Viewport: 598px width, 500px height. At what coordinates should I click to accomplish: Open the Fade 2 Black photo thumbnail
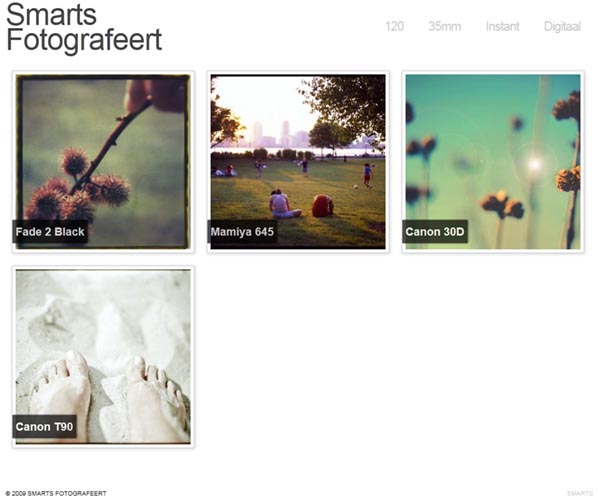click(103, 162)
